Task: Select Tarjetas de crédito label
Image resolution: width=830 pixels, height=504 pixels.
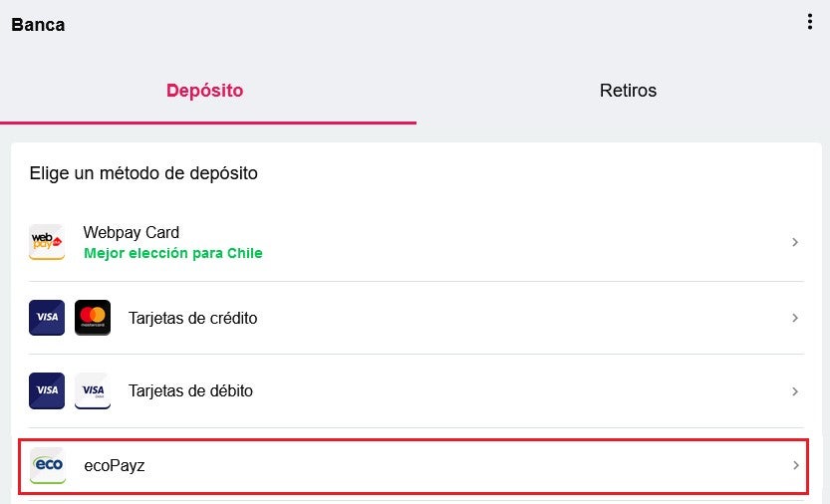Action: 192,318
